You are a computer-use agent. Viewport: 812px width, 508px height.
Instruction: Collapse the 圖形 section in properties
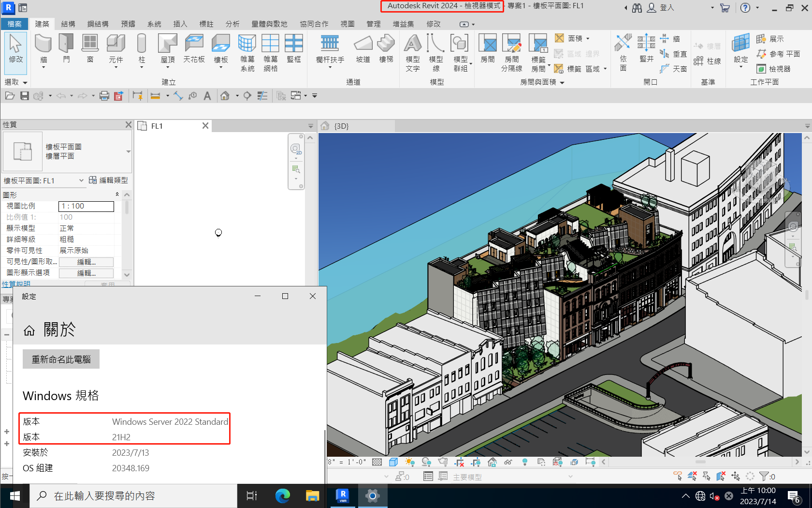[x=117, y=194]
